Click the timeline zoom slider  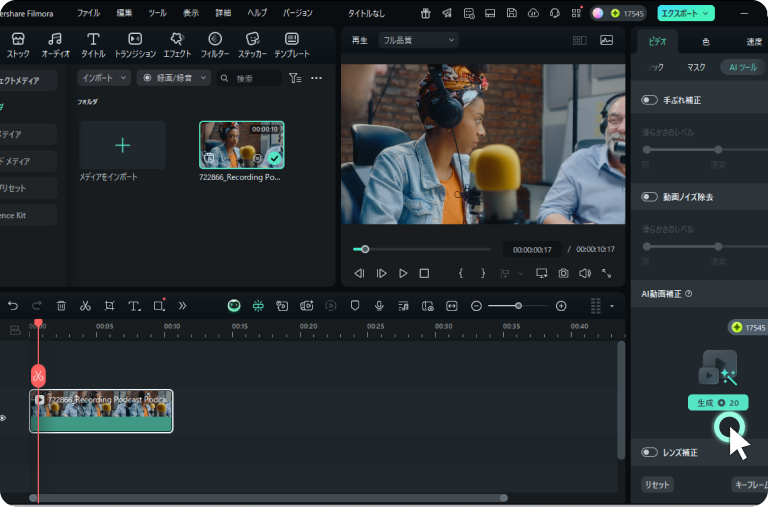518,306
